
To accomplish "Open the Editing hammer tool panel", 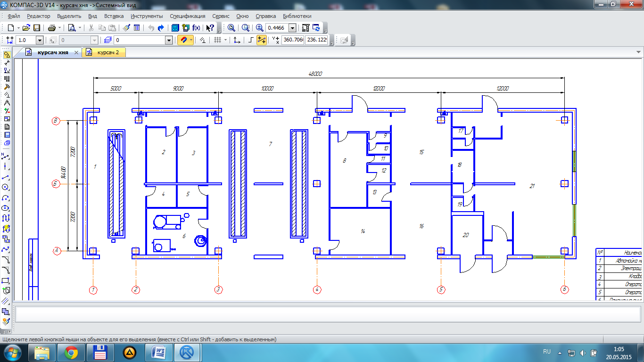I will tap(7, 86).
